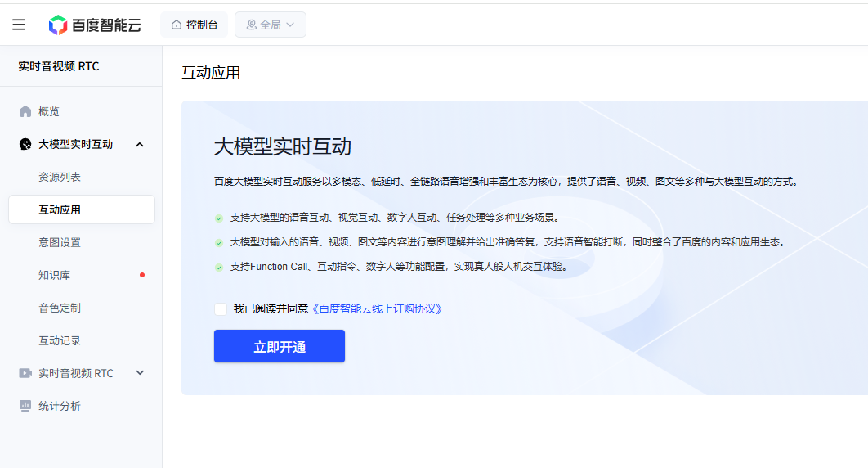Click the 百度大模型实时互动服务 description paragraph
Screen dimensions: 868x468
(507, 182)
